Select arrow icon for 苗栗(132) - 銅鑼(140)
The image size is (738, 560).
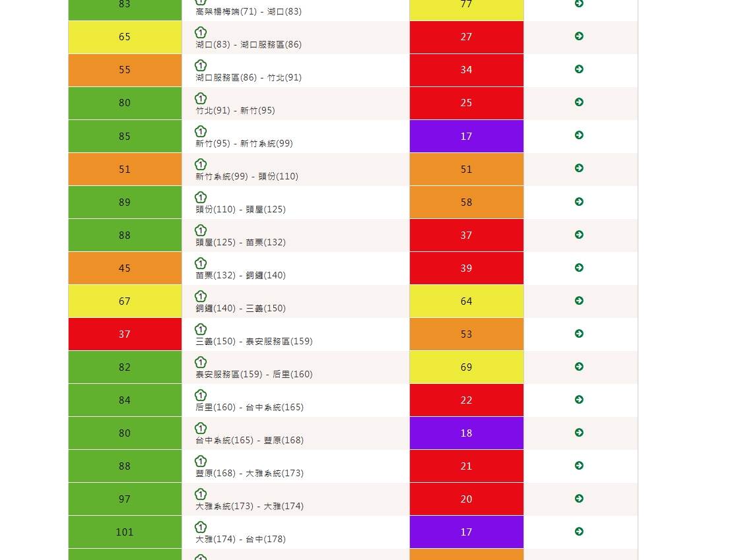pyautogui.click(x=579, y=268)
